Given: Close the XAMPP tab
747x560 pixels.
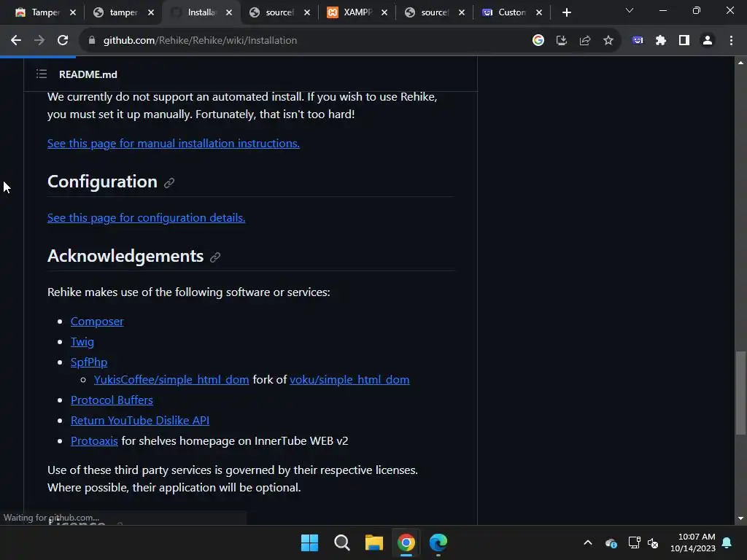Looking at the screenshot, I should coord(384,12).
